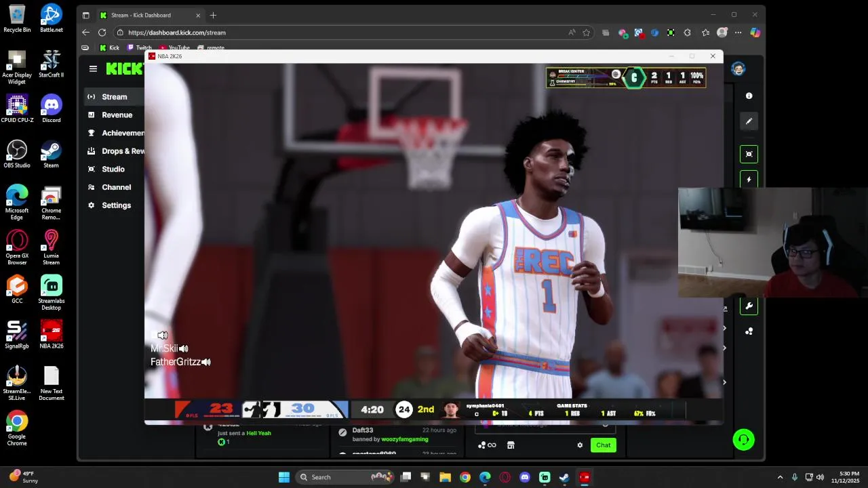Select the Stream - Kick Dashboard tab
The height and width of the screenshot is (488, 868).
(150, 15)
